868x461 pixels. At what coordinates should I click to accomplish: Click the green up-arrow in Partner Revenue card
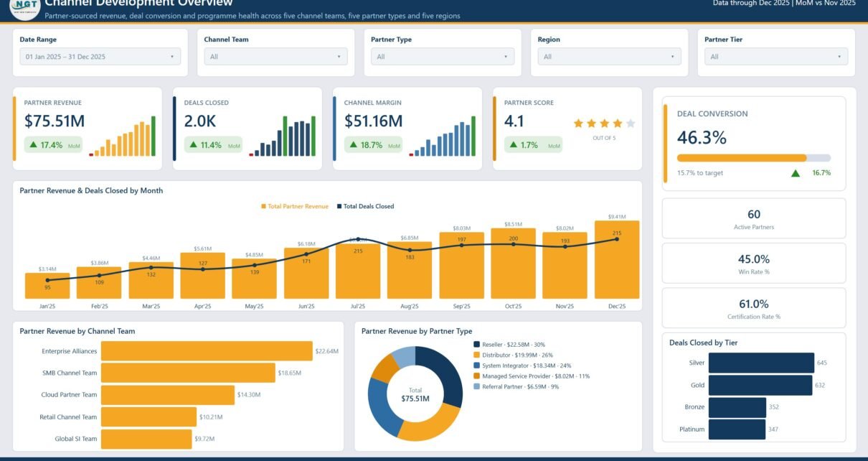(33, 145)
